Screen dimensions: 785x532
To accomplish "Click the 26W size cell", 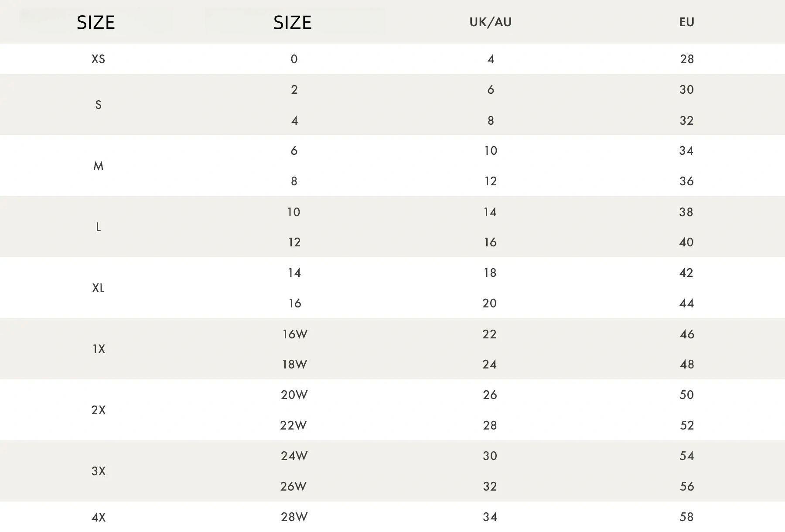I will click(294, 487).
